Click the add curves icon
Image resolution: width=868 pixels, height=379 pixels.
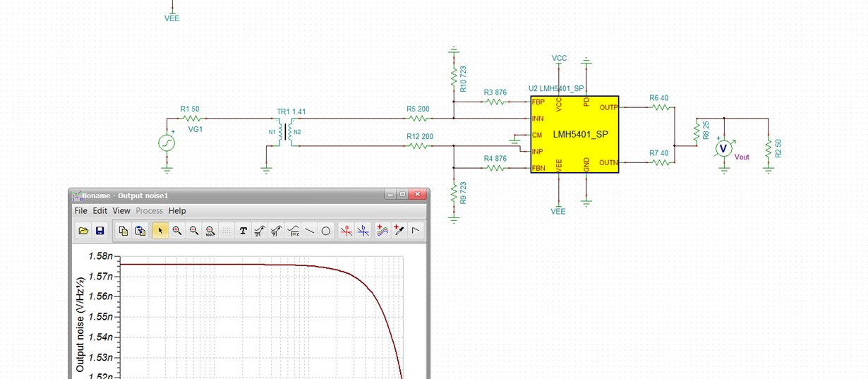[x=382, y=231]
